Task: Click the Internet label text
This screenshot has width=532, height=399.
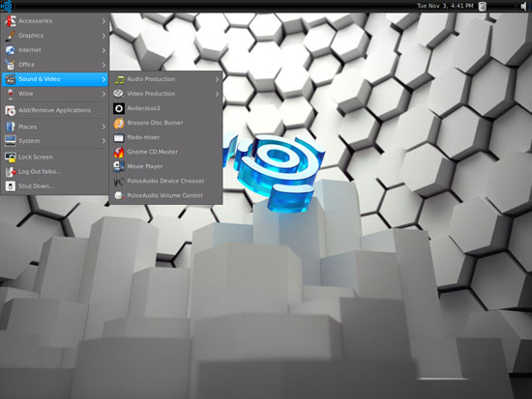Action: coord(30,50)
